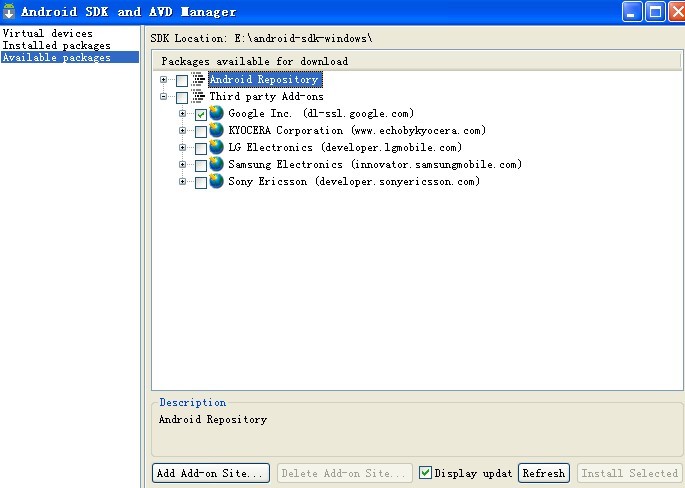
Task: Open the Installed packages page
Action: tap(56, 45)
